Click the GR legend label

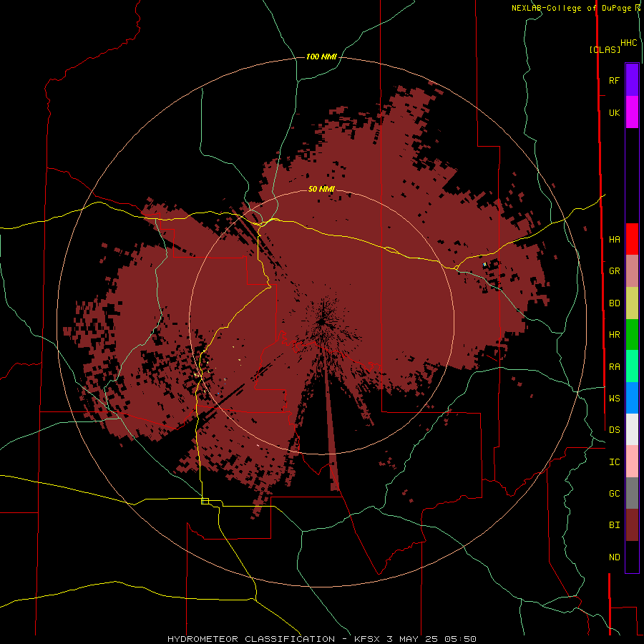pos(614,271)
